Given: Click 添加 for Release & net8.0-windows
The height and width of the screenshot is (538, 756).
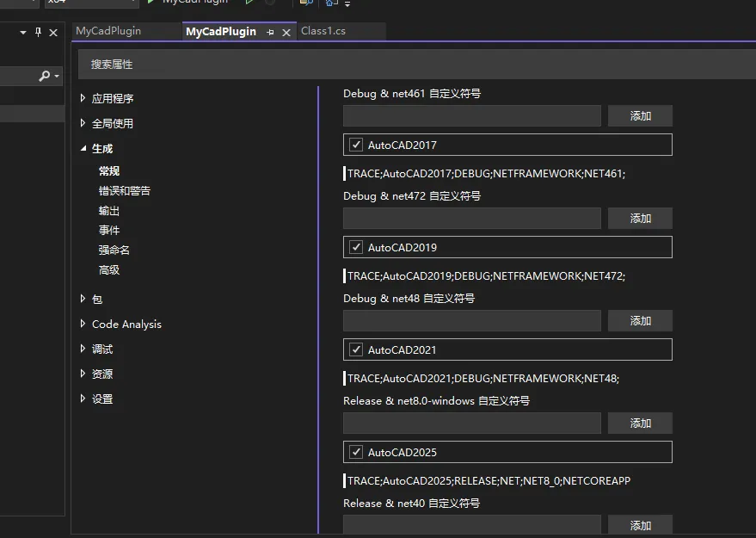Looking at the screenshot, I should click(x=640, y=423).
